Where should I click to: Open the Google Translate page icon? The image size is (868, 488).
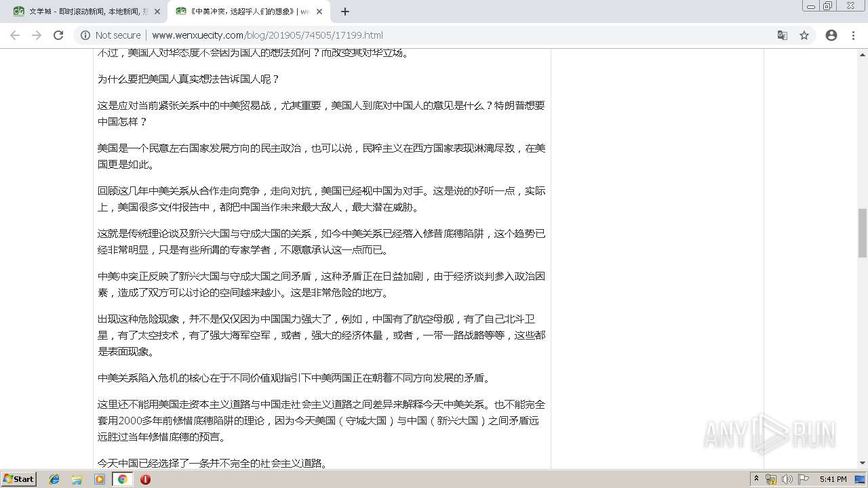(x=783, y=35)
